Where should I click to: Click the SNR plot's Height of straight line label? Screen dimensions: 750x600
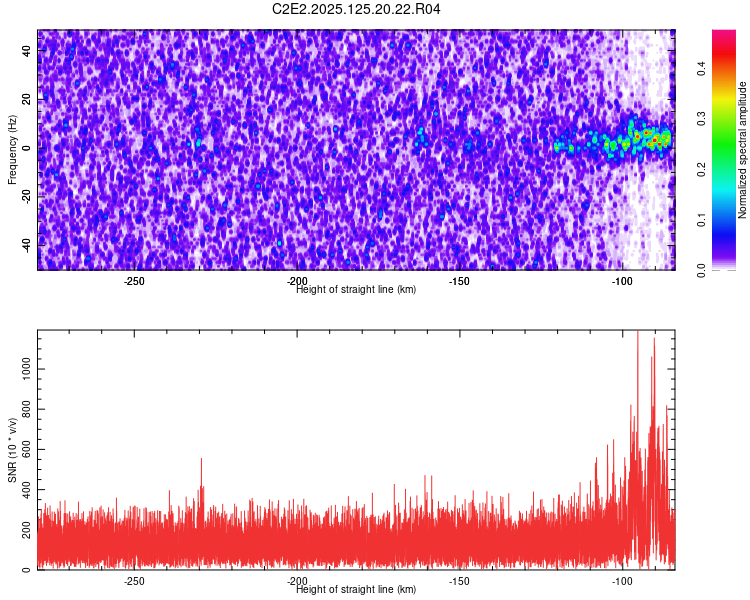pyautogui.click(x=356, y=589)
